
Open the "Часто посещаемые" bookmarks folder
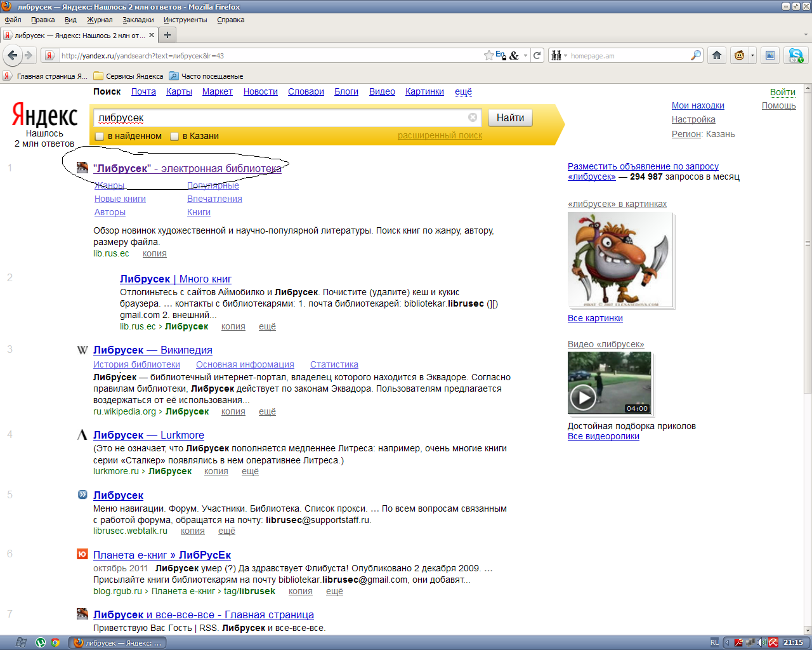coord(206,76)
